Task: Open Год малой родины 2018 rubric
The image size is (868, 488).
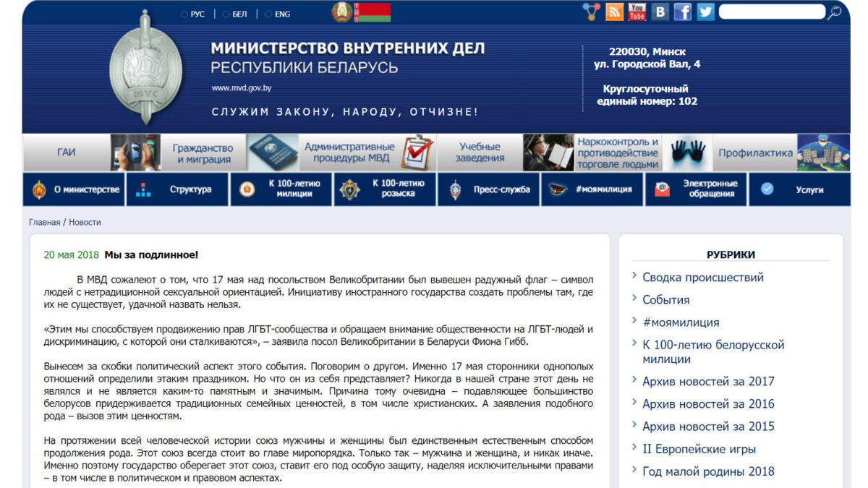Action: click(x=708, y=471)
